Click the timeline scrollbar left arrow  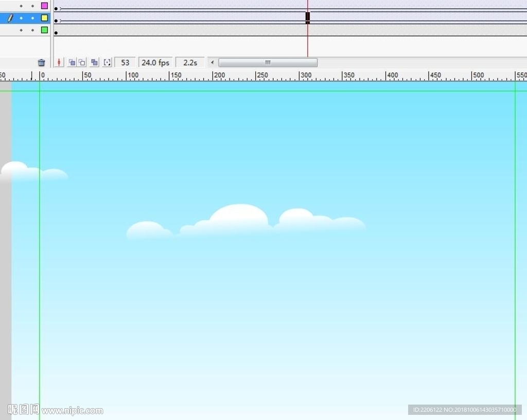212,62
